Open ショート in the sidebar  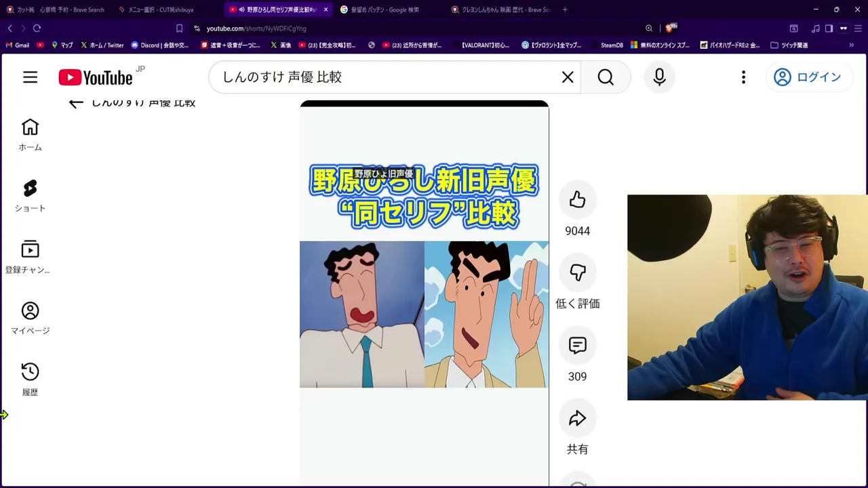[x=30, y=196]
